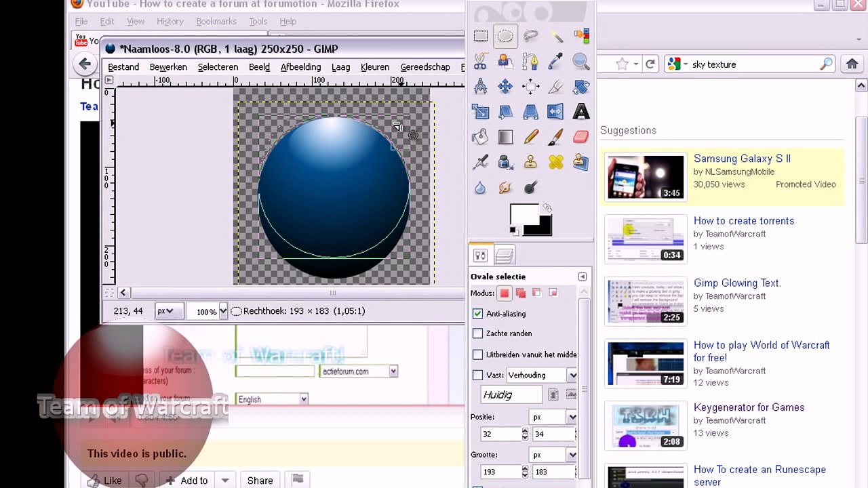Select the Ellipse Select tool
Viewport: 868px width, 488px height.
pyautogui.click(x=505, y=37)
